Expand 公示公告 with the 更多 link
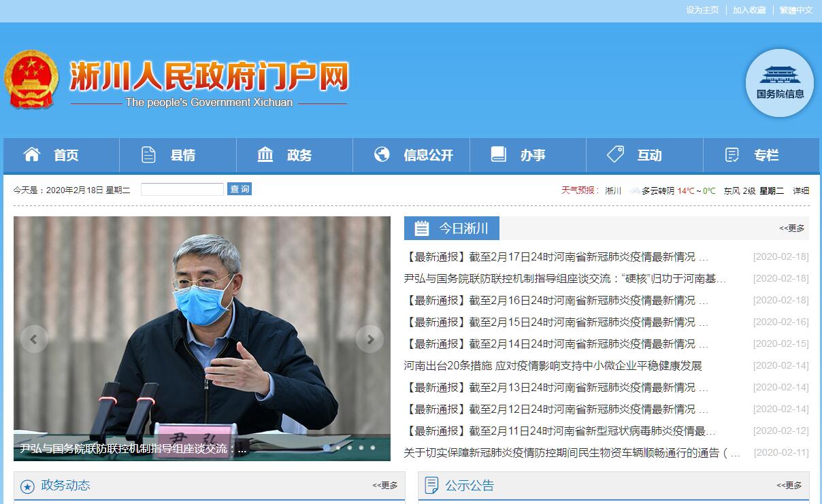This screenshot has height=504, width=822. (789, 486)
